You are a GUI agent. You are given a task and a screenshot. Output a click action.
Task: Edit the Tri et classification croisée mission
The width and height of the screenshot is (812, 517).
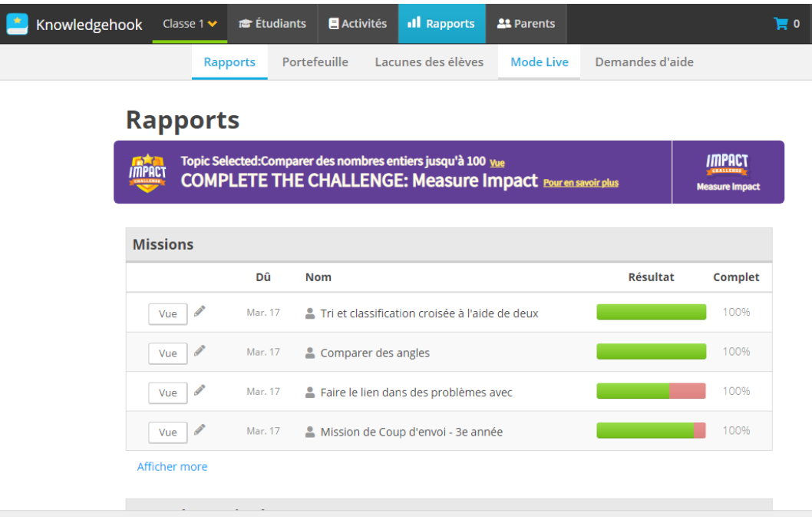tap(200, 312)
